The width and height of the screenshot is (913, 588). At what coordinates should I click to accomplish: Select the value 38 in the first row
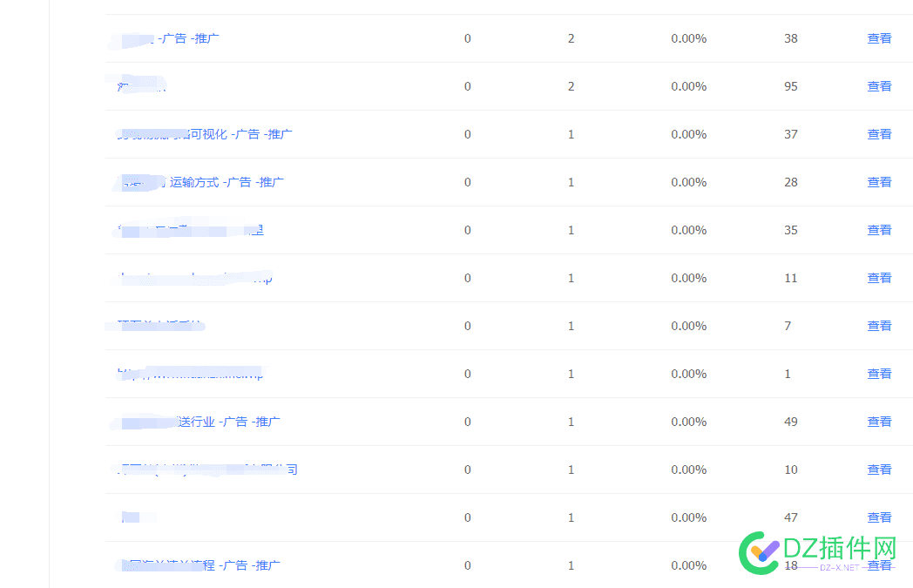[791, 38]
